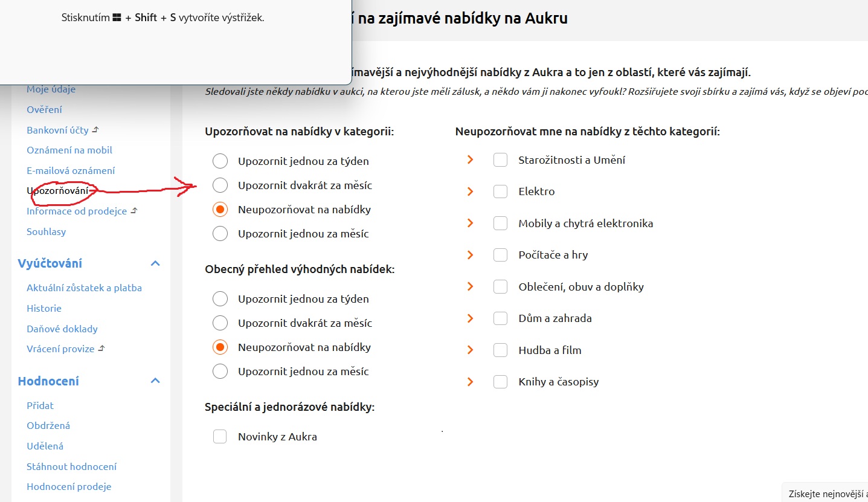The width and height of the screenshot is (868, 502).
Task: Check the Novinky z Aukra checkbox
Action: pos(220,437)
